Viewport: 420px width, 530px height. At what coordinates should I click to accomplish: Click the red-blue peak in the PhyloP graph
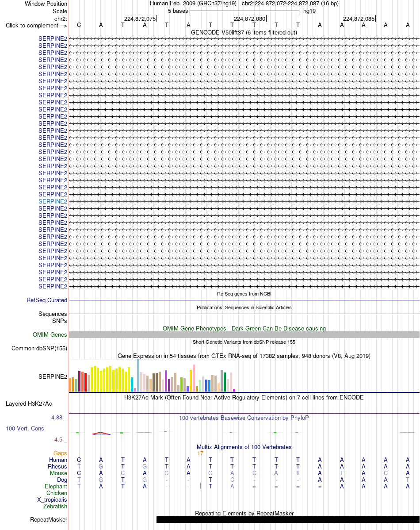pos(101,433)
